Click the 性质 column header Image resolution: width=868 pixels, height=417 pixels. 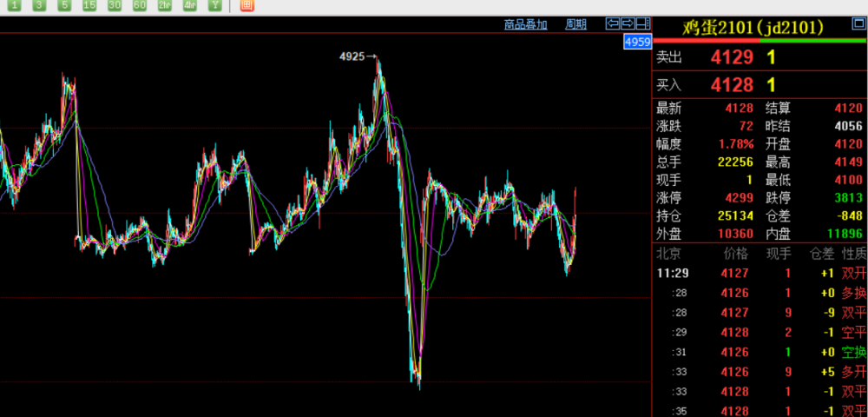pos(853,255)
